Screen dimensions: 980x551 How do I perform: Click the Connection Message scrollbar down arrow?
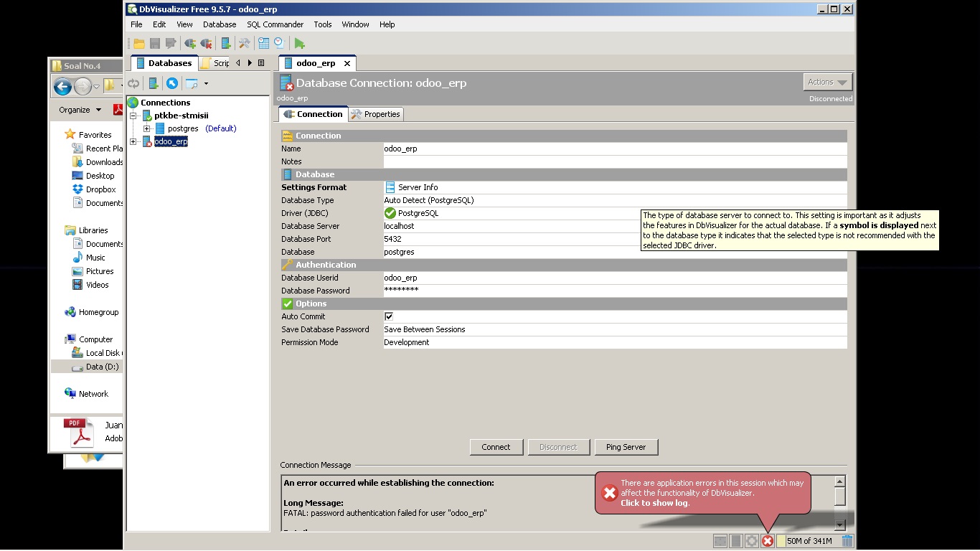pyautogui.click(x=840, y=524)
